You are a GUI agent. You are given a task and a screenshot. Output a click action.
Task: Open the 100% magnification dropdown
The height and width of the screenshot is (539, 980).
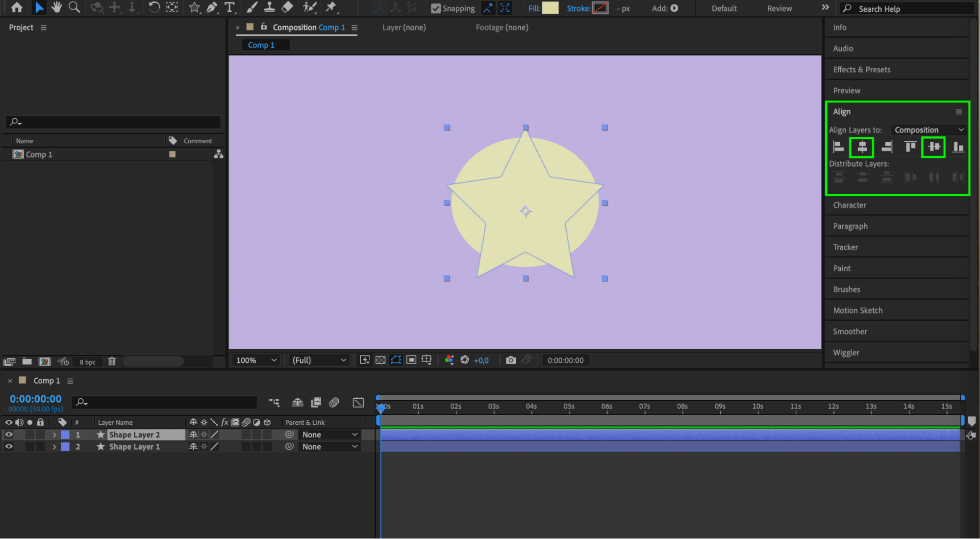[256, 360]
